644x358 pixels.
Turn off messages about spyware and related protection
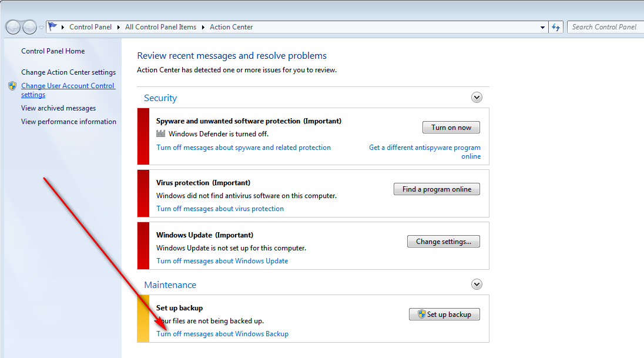(243, 148)
